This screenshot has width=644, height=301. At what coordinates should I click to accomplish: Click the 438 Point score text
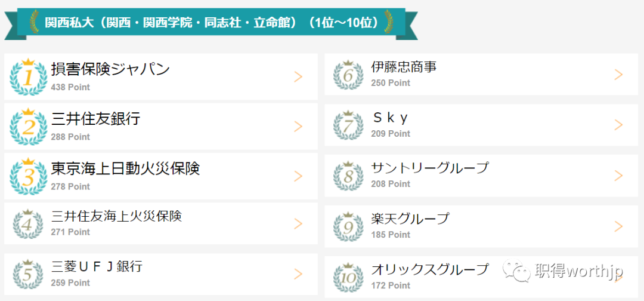pos(70,87)
